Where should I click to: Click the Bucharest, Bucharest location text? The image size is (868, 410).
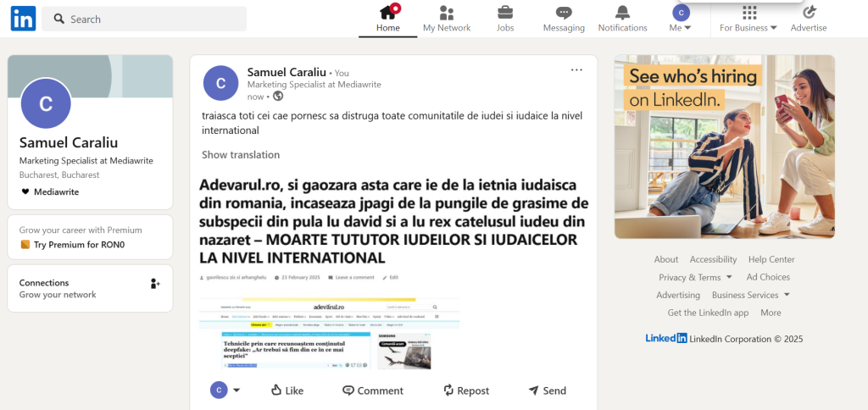coord(59,175)
